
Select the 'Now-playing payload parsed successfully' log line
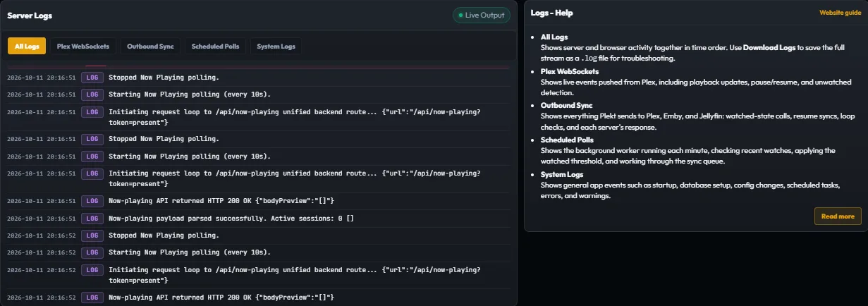258,218
